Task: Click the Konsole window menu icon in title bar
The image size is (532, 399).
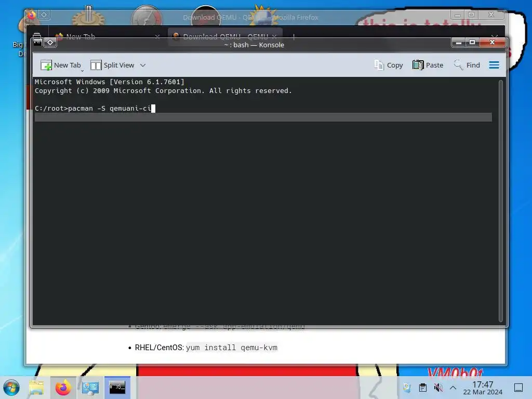Action: point(37,43)
